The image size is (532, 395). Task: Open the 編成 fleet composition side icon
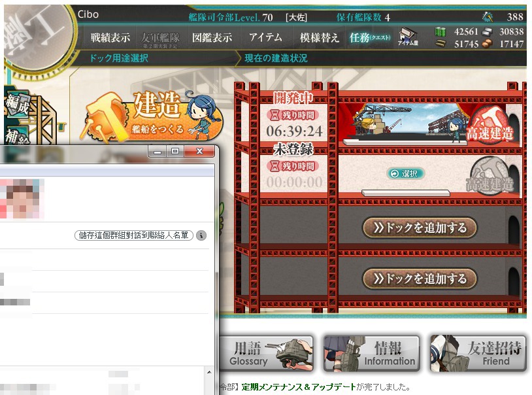pyautogui.click(x=17, y=105)
